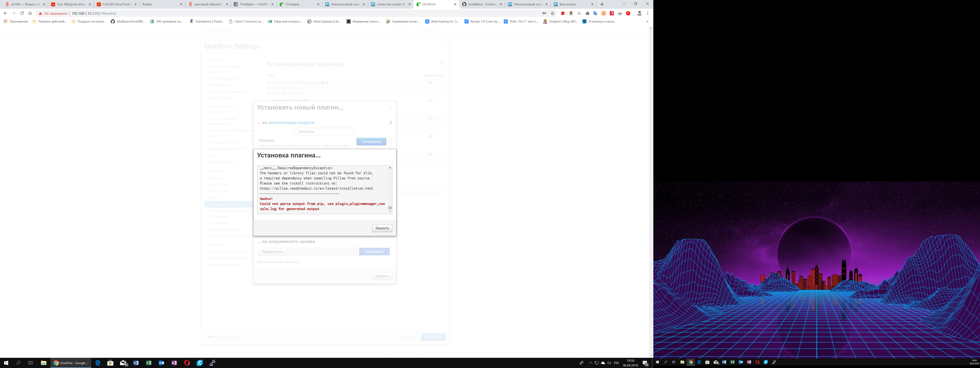Open PuTTY icon on main taskbar
This screenshot has width=980, height=368.
(212, 363)
